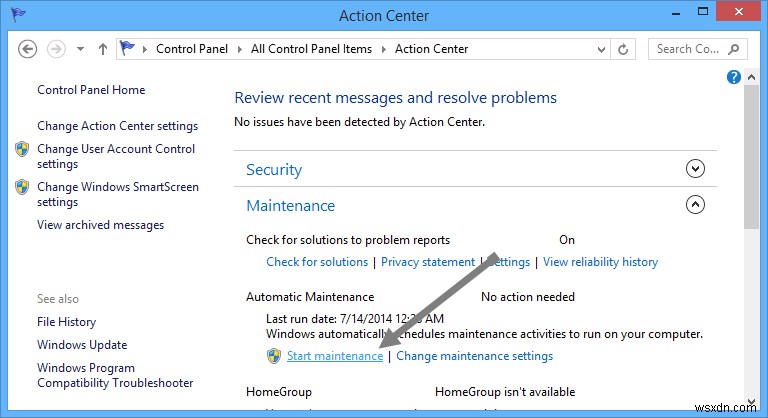This screenshot has width=768, height=418.
Task: Click Check for solutions link
Action: click(317, 262)
